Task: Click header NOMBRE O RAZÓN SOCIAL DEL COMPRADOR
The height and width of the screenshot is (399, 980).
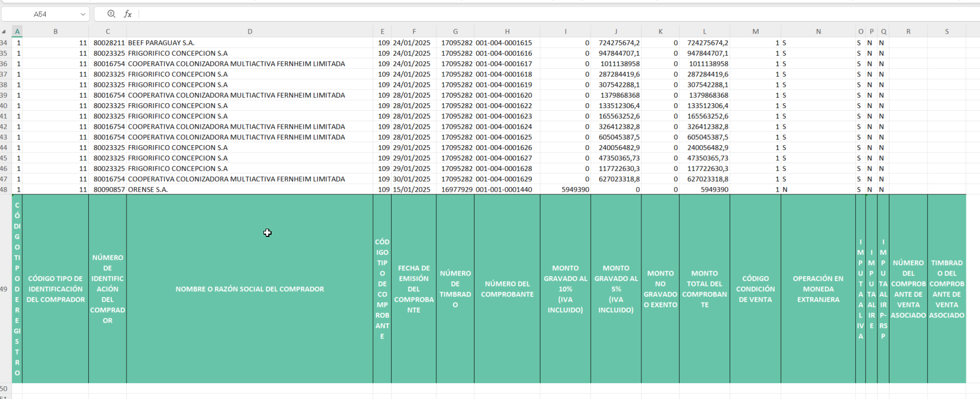Action: pyautogui.click(x=250, y=289)
